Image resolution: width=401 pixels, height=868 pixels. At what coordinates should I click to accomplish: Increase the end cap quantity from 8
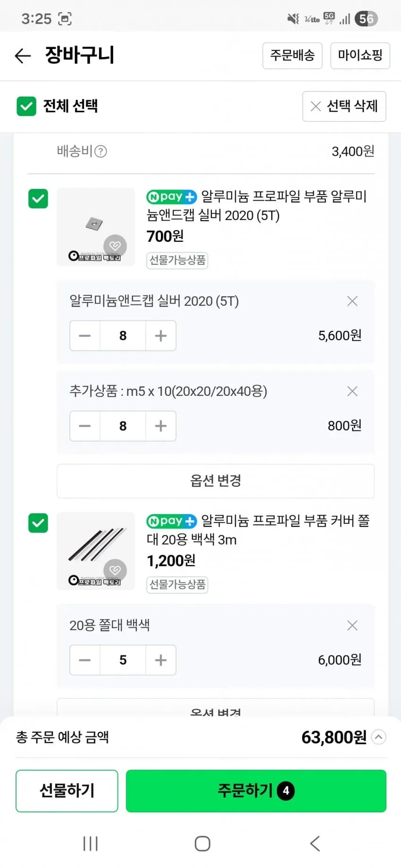tap(161, 336)
